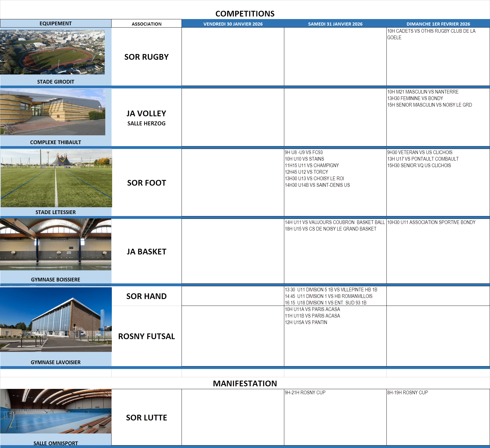Select the 9H-21H ROSNY CUP entry
490x448 pixels.
coord(305,393)
